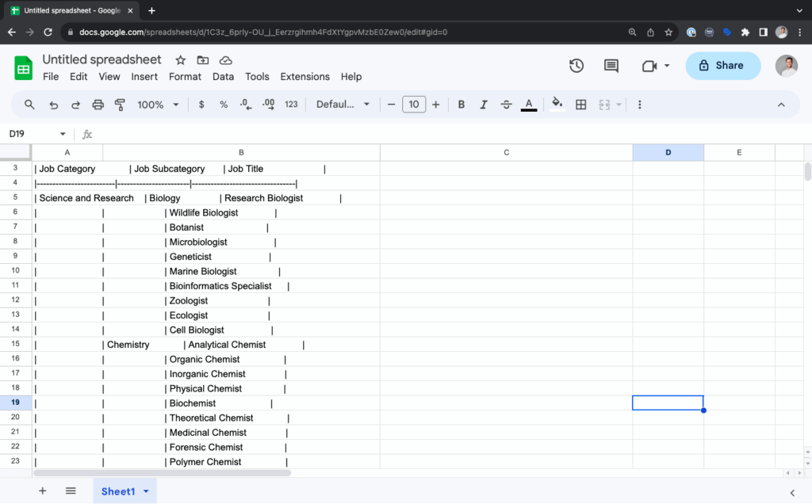The height and width of the screenshot is (504, 812).
Task: Open the Format menu
Action: [x=185, y=77]
